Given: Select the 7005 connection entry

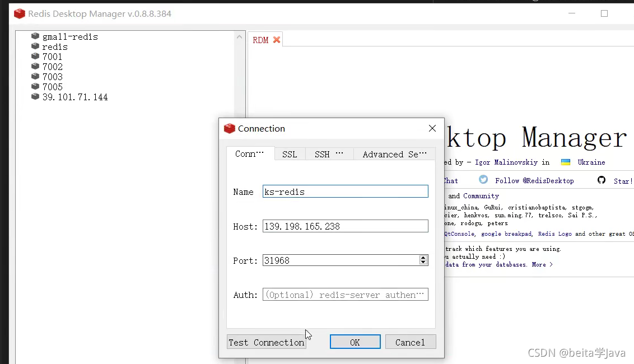Looking at the screenshot, I should 52,87.
